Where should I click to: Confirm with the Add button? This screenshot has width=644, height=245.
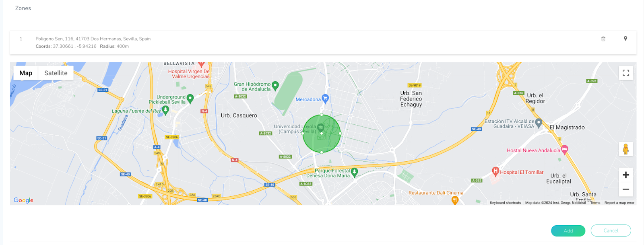568,231
